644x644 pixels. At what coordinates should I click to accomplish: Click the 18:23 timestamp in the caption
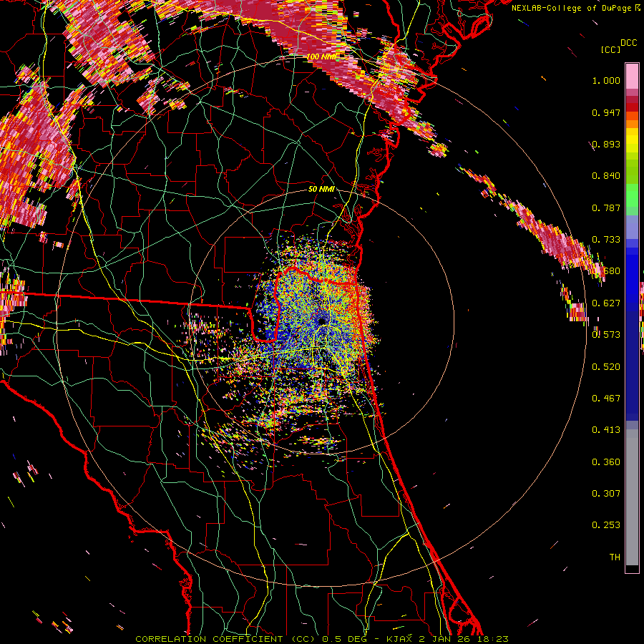494,639
